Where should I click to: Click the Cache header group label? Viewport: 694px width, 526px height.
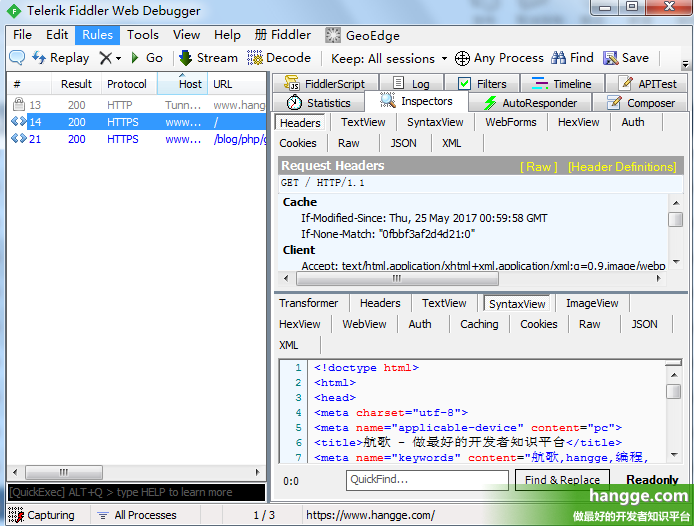coord(300,202)
